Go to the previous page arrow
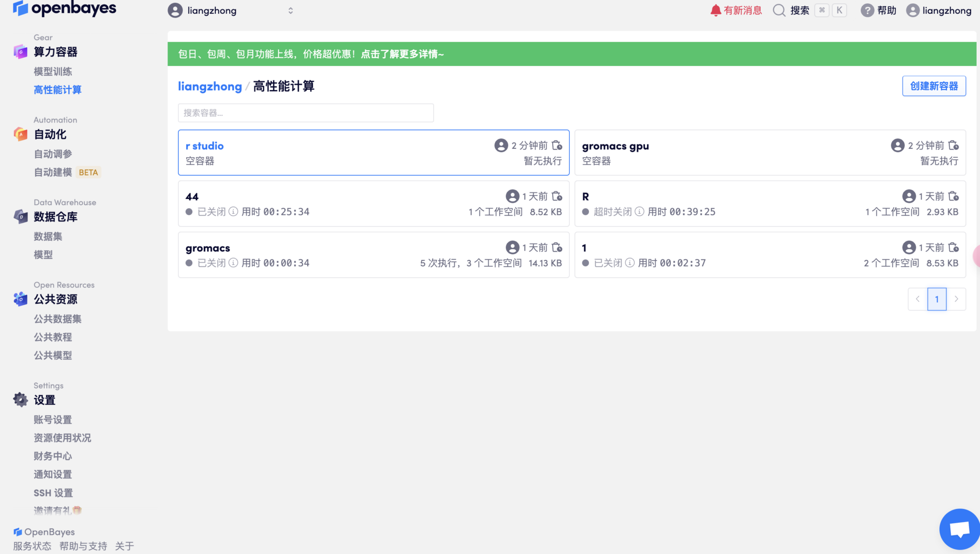The image size is (980, 554). pos(918,299)
